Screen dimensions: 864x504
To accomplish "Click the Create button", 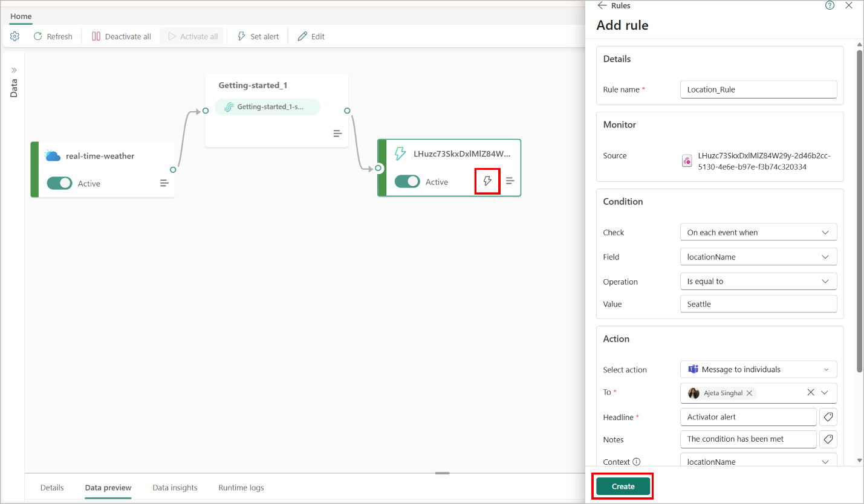I will (x=622, y=486).
